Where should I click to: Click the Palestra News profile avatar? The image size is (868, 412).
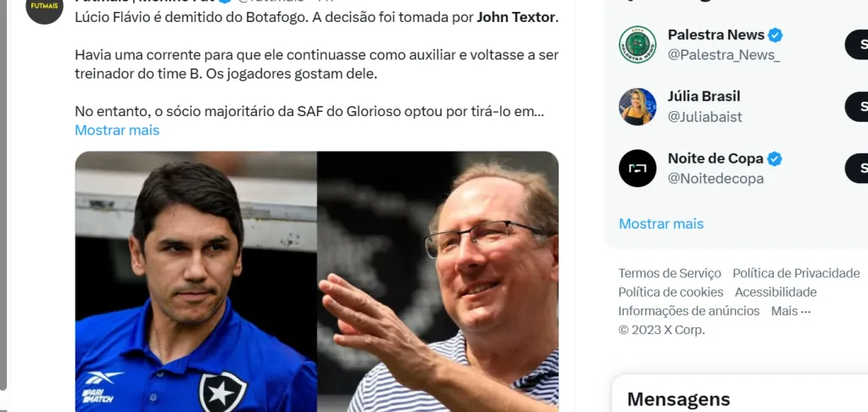[x=637, y=44]
